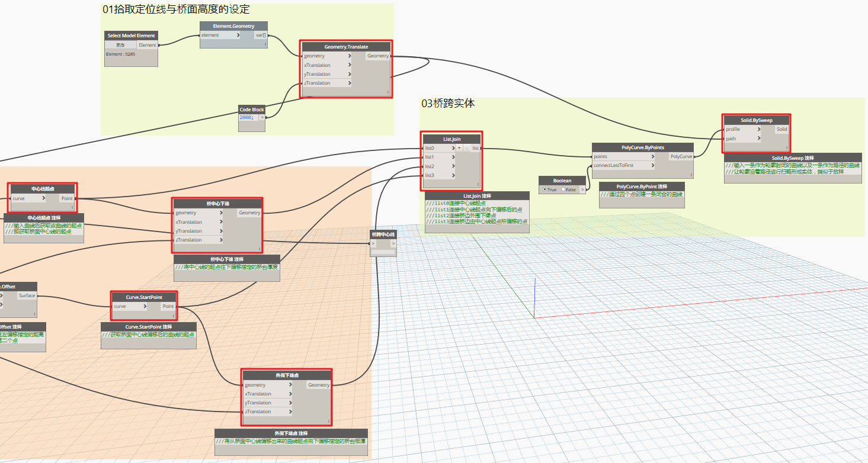Click the 2000 value in Code Block
868x463 pixels.
pos(246,117)
